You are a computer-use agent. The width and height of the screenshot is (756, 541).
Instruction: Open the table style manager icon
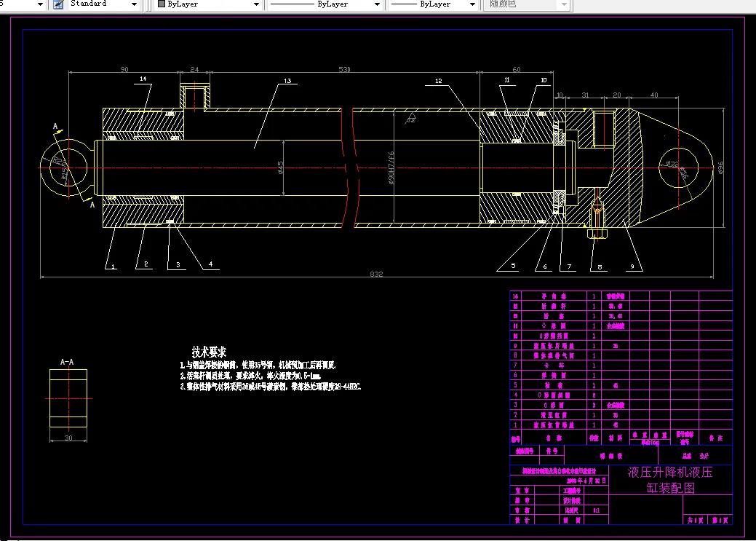(x=58, y=4)
